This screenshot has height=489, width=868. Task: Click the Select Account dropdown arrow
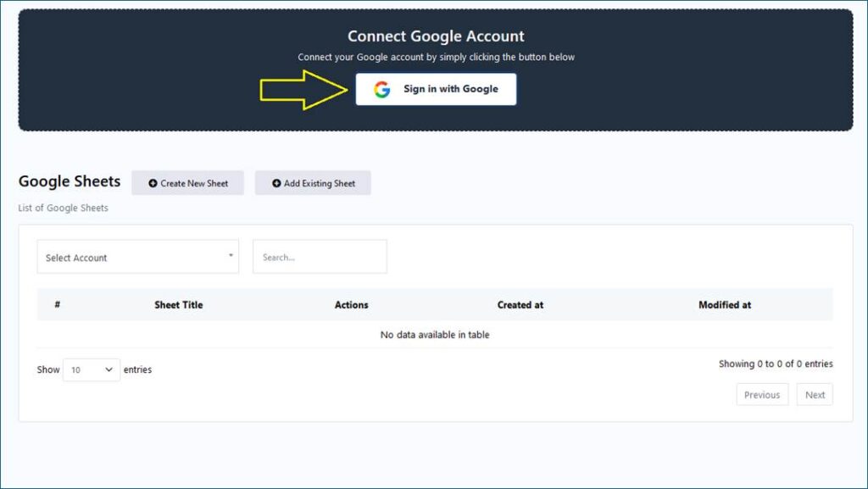pyautogui.click(x=231, y=256)
